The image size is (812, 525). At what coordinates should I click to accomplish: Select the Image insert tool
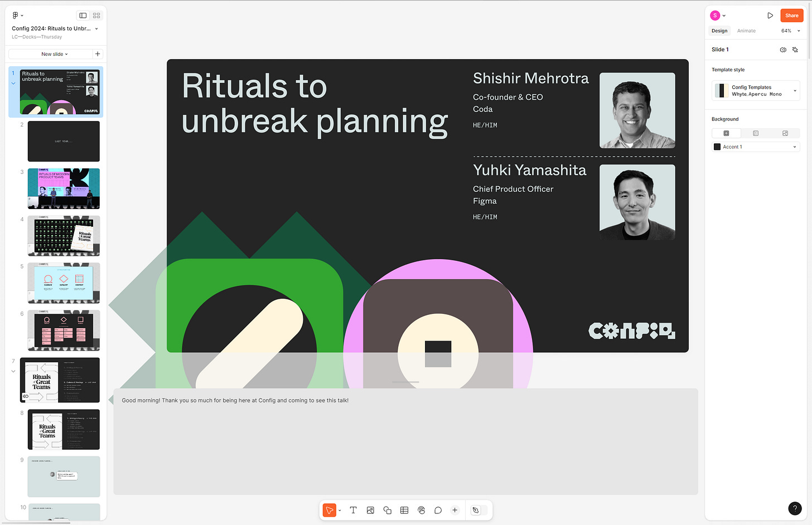(370, 510)
